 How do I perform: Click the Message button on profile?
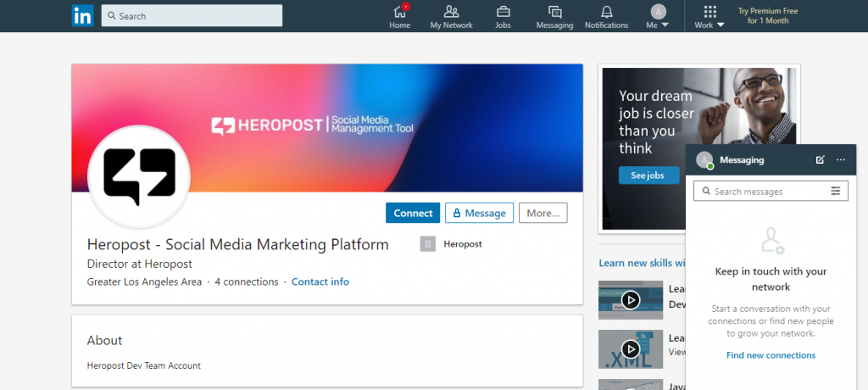pyautogui.click(x=480, y=213)
